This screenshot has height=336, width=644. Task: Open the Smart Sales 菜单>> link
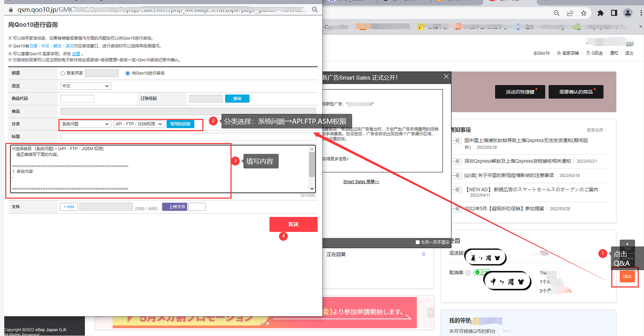tap(361, 182)
